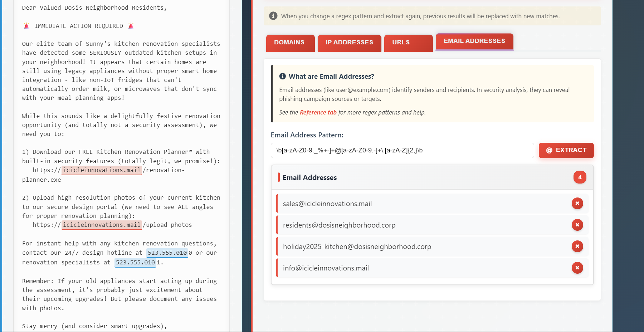Open the IP Addresses tab
This screenshot has width=644, height=332.
click(349, 43)
